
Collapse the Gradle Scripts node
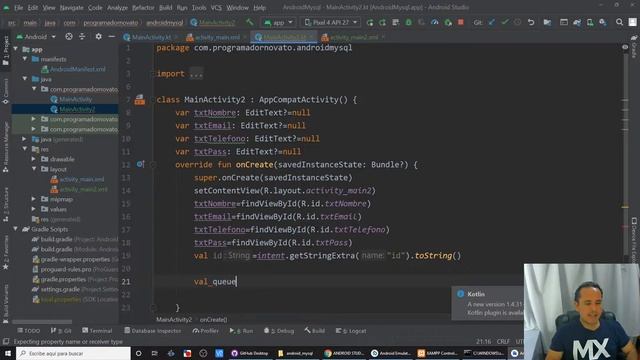(x=16, y=229)
